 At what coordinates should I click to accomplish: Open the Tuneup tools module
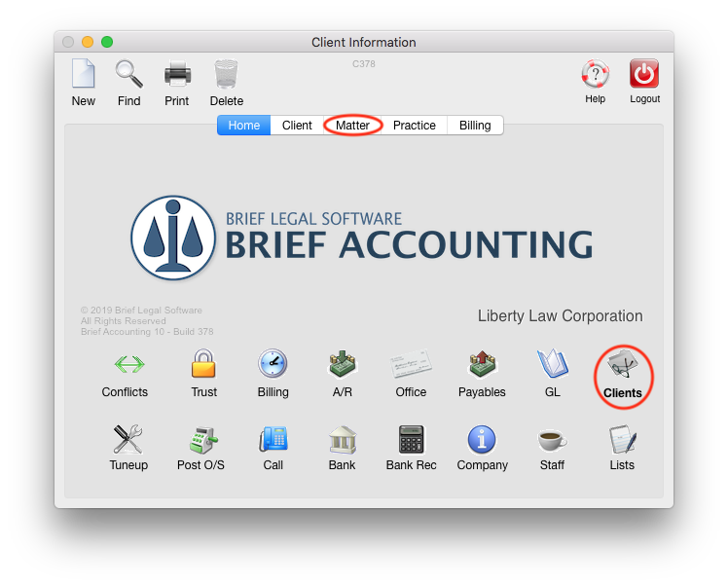pos(128,439)
